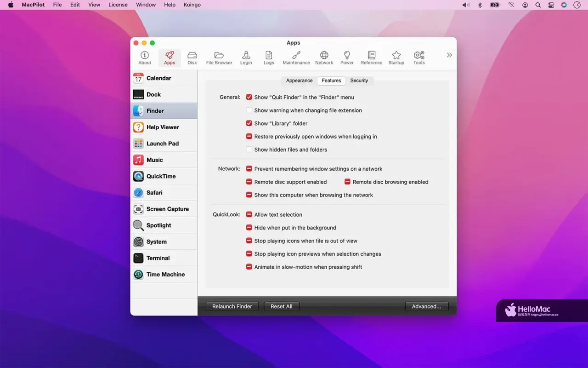Screen dimensions: 588x368
Task: Open the Power lightbulb toolbar icon
Action: click(x=347, y=58)
